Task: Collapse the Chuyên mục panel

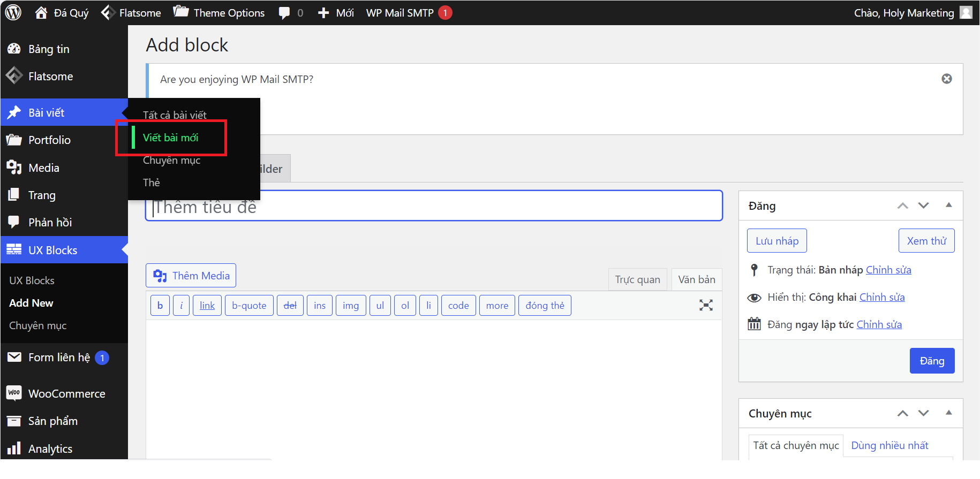Action: (x=948, y=413)
